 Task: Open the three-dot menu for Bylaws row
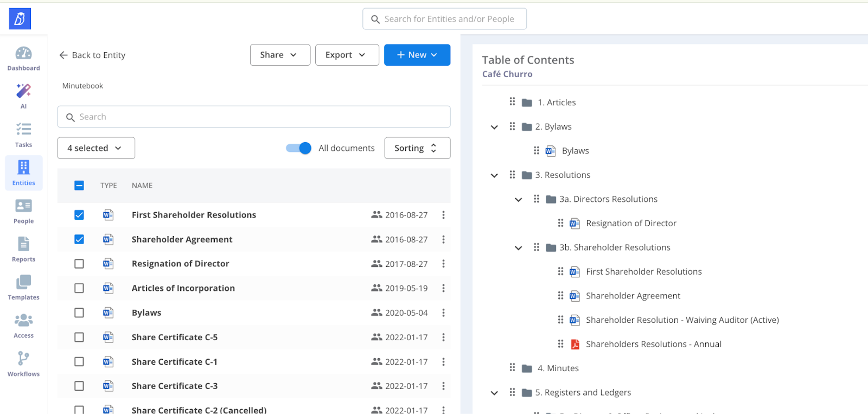[443, 313]
